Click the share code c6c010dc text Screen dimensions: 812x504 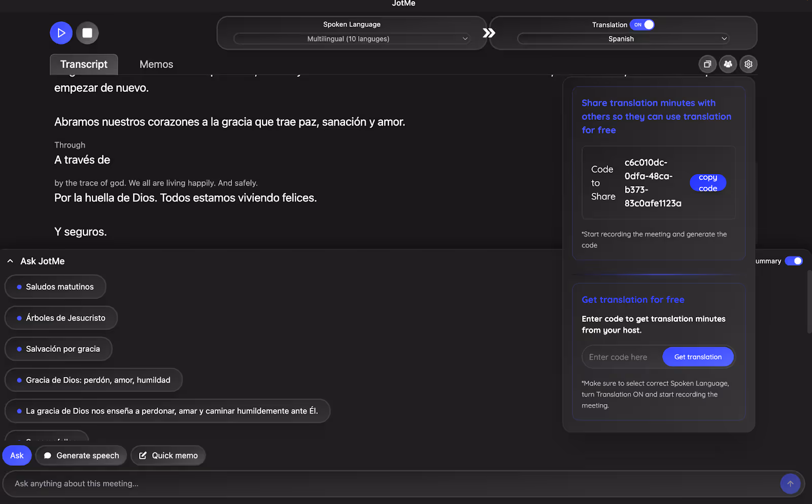(653, 183)
